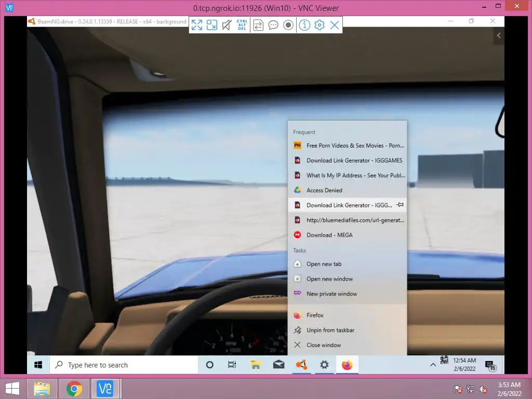
Task: Select Open new tab task
Action: pyautogui.click(x=347, y=264)
